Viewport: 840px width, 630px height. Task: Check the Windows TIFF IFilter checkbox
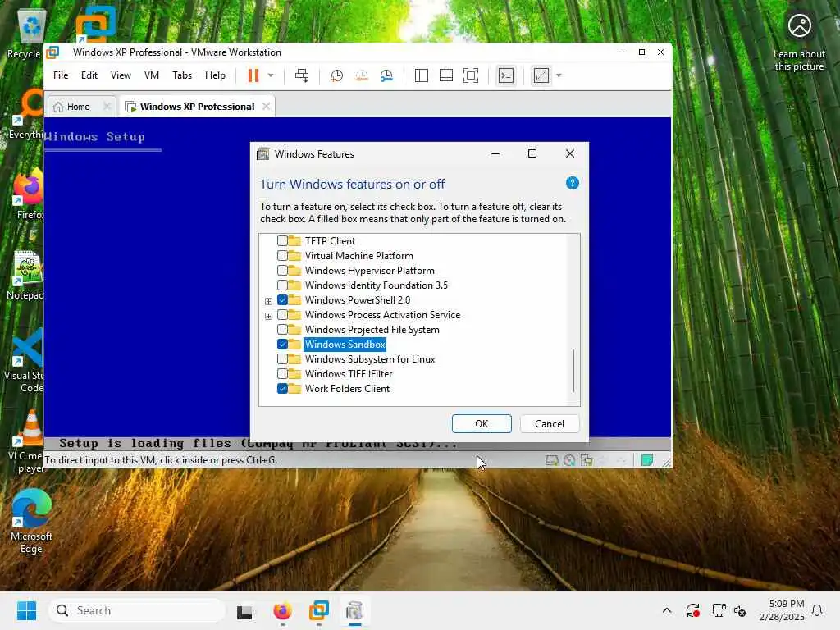click(282, 374)
